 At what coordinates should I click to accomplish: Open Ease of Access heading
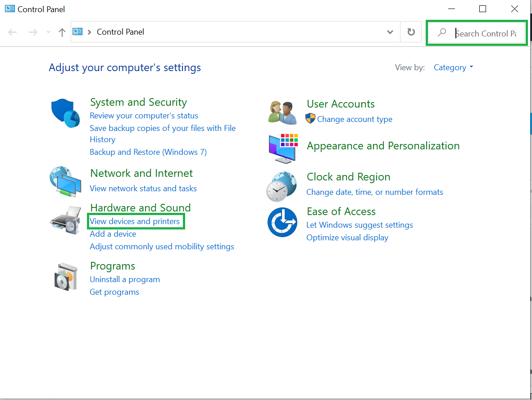341,211
